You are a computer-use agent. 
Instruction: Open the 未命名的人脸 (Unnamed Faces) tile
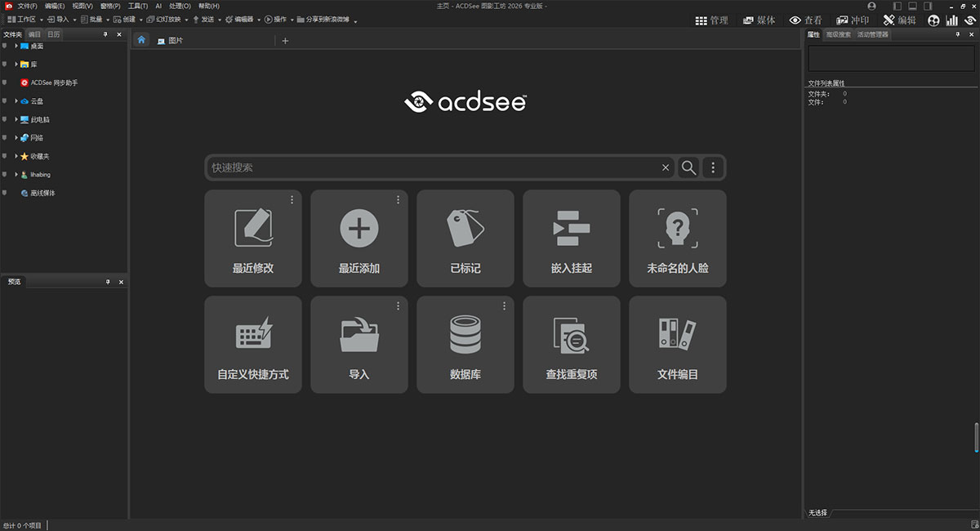677,238
